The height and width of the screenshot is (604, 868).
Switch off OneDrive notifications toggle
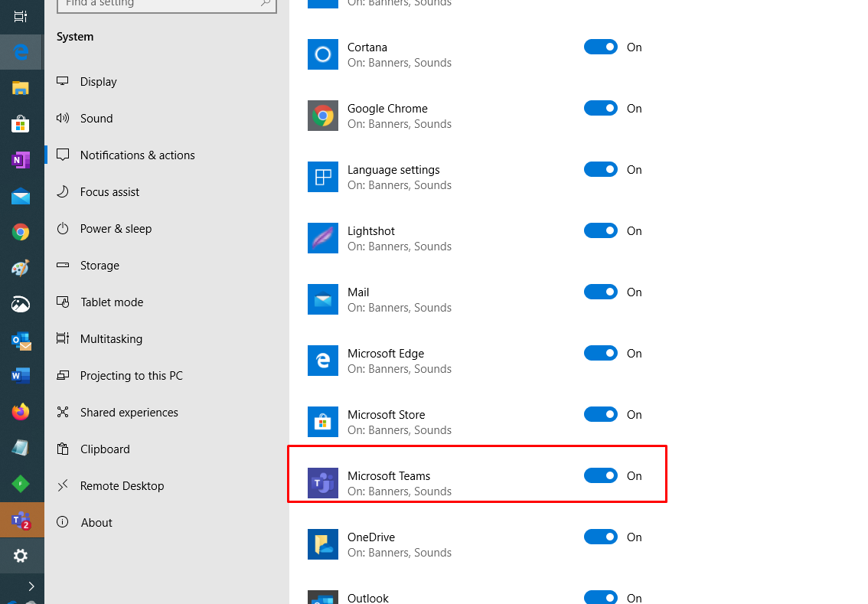tap(601, 537)
